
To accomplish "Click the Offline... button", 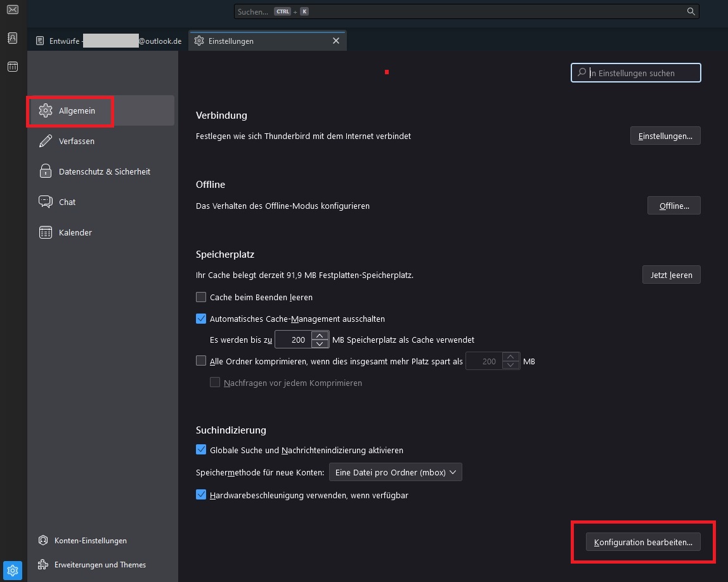I will click(x=674, y=206).
